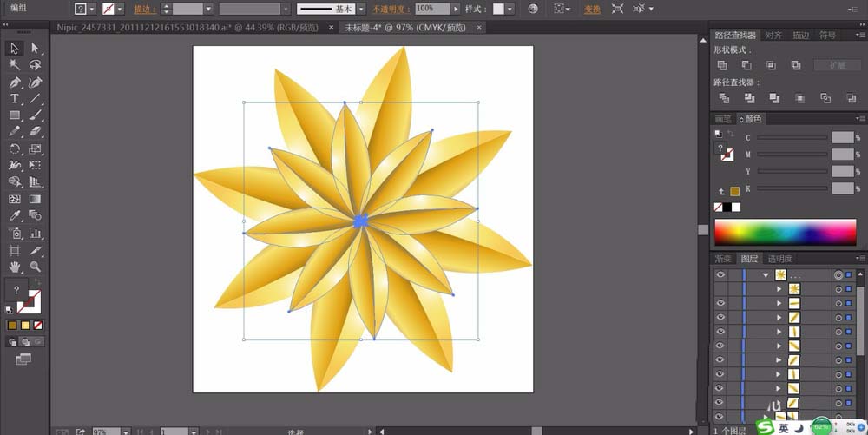Image resolution: width=868 pixels, height=435 pixels.
Task: Switch to Nipic_2457331 document tab
Action: tap(187, 27)
